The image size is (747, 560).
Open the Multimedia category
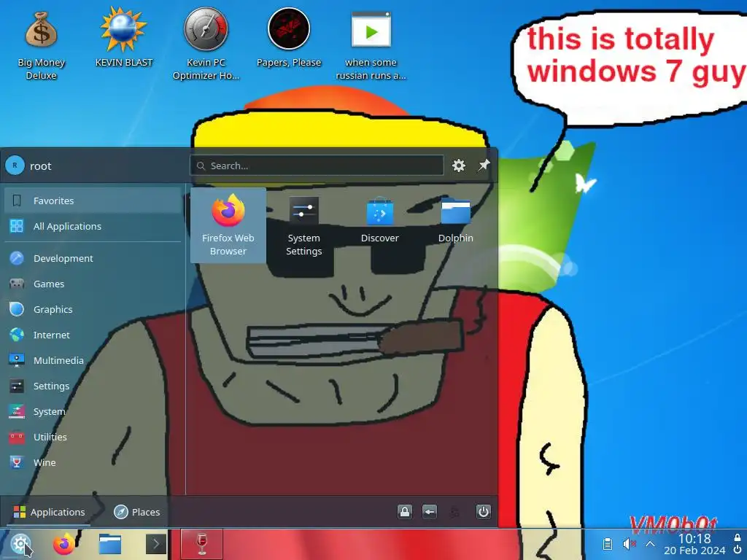point(93,360)
